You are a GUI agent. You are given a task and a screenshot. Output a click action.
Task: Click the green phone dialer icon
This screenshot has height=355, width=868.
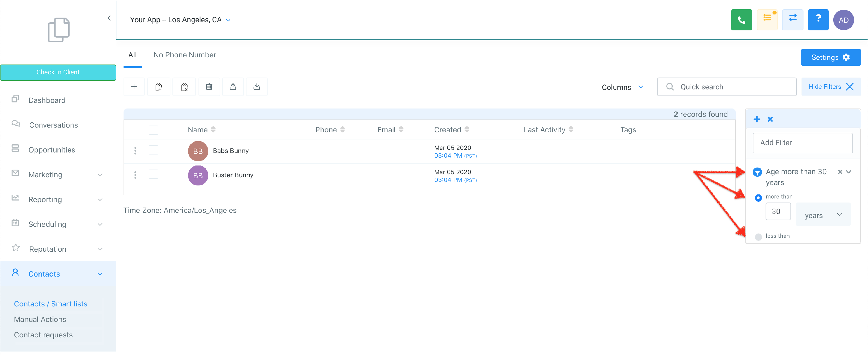(x=741, y=20)
